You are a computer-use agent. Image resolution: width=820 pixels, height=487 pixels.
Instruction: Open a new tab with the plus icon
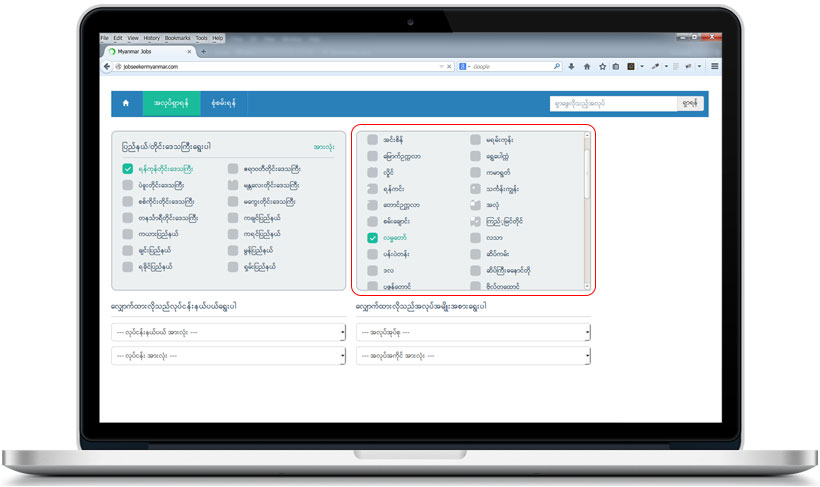[x=203, y=51]
